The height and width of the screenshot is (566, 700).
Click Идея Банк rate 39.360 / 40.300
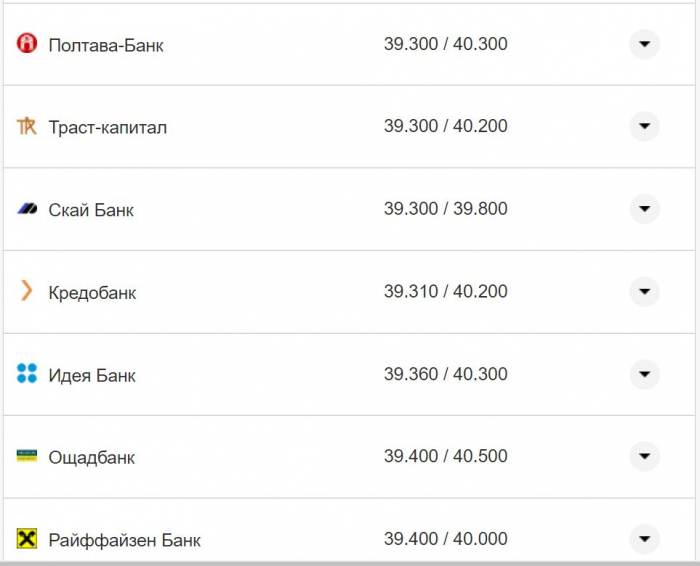click(445, 374)
